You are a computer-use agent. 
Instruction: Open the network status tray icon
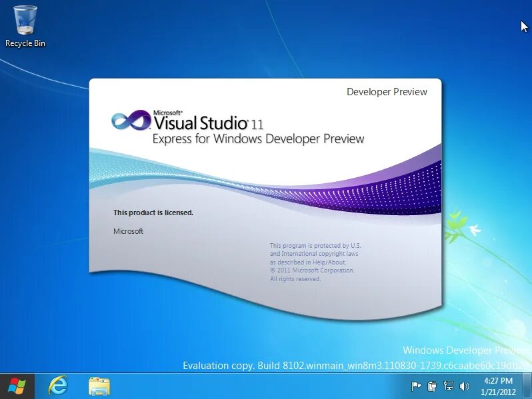coord(448,386)
